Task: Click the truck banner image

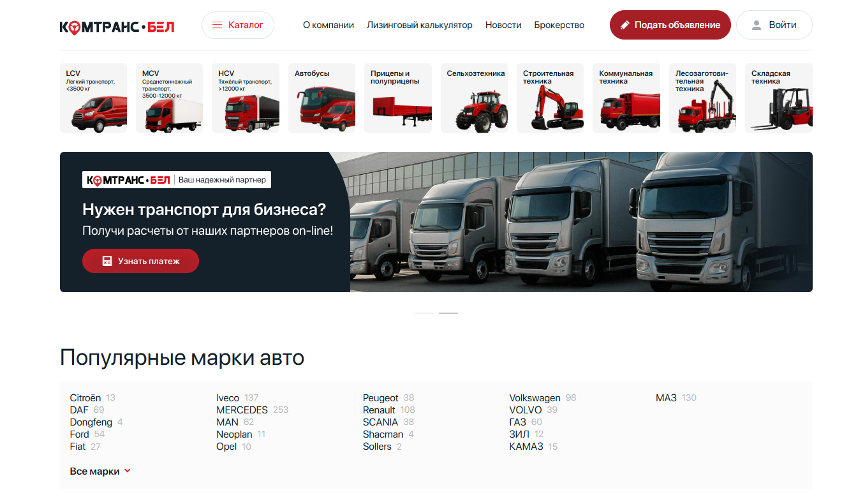Action: (574, 222)
